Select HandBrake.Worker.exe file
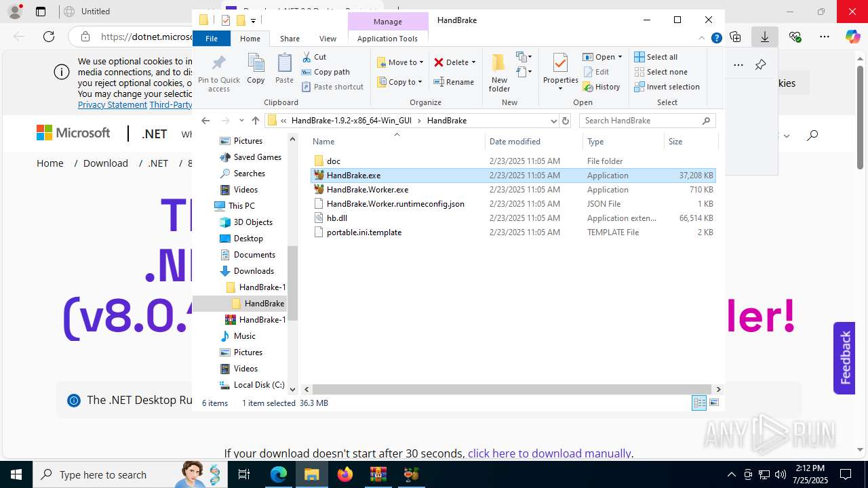Viewport: 868px width, 488px height. (x=513, y=190)
